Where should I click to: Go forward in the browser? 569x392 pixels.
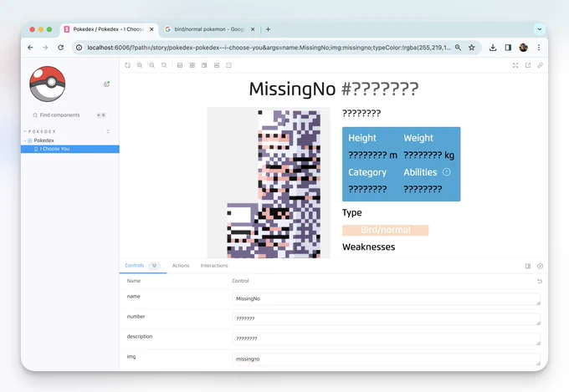click(45, 48)
